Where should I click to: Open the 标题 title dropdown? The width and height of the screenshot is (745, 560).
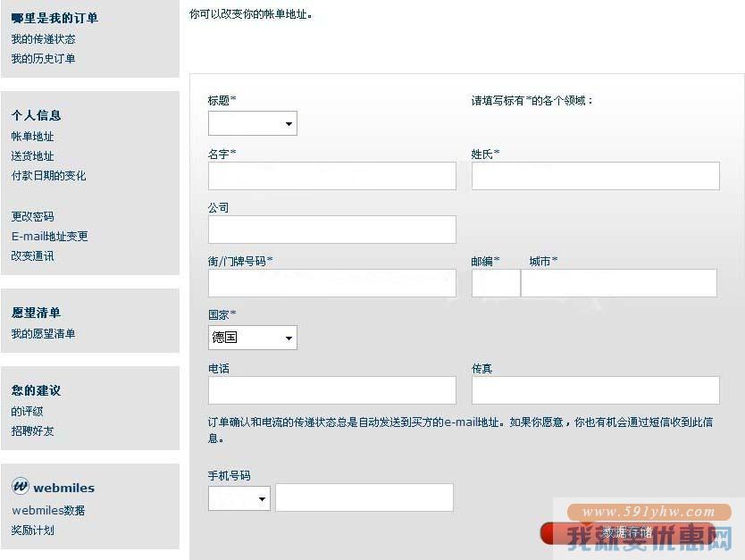[253, 123]
